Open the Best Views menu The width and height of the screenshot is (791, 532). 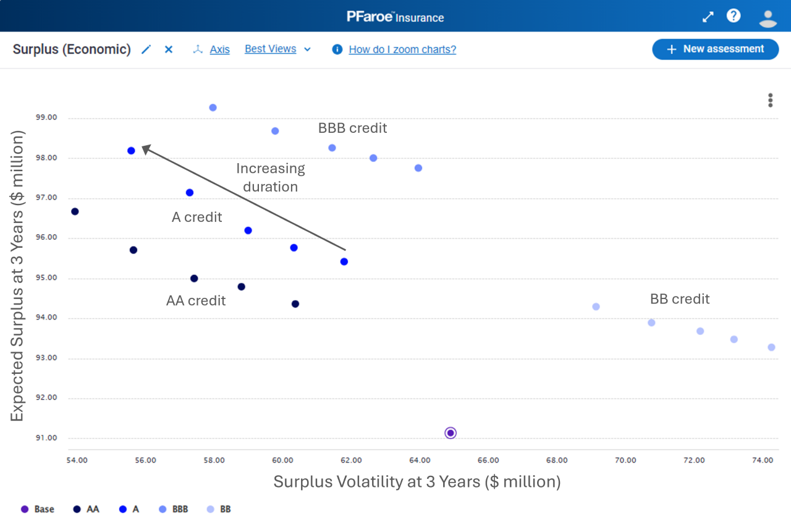coord(270,49)
